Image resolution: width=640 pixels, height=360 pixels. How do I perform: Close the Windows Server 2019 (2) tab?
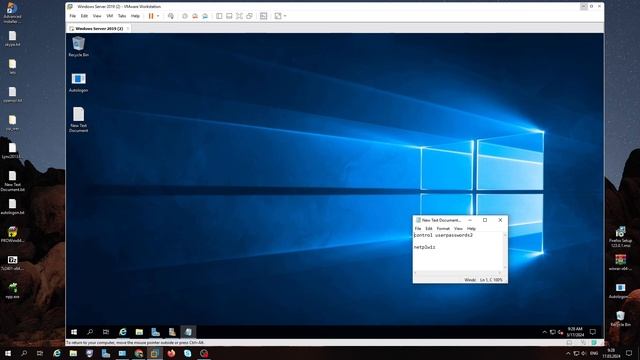pos(128,29)
